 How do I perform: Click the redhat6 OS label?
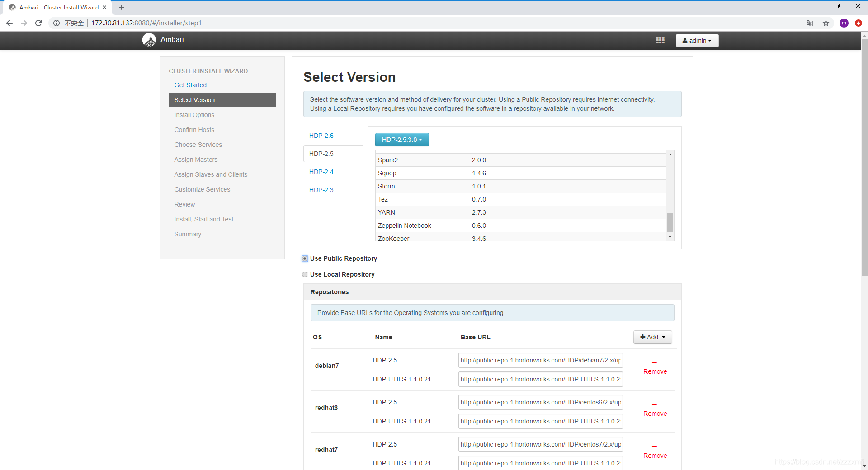coord(326,408)
